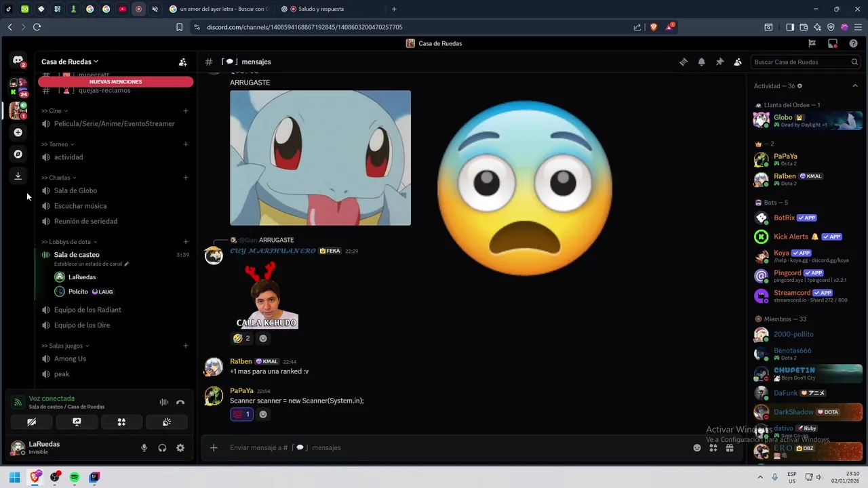Open the discover servers compass icon
Screen dimensions: 868x488
pos(18,154)
